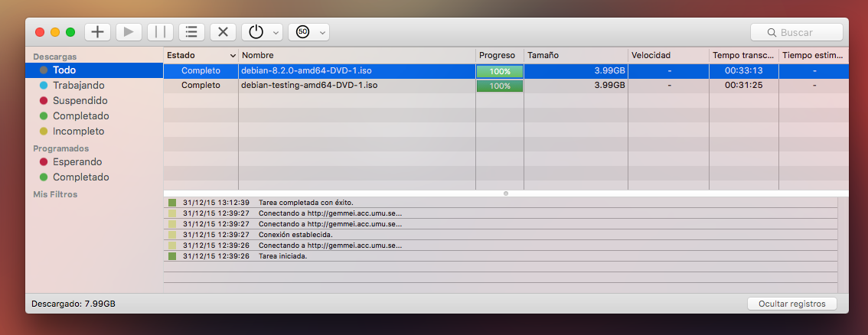This screenshot has height=335, width=868.
Task: Click the 100% progress bar of debian-8.2.0
Action: 500,71
